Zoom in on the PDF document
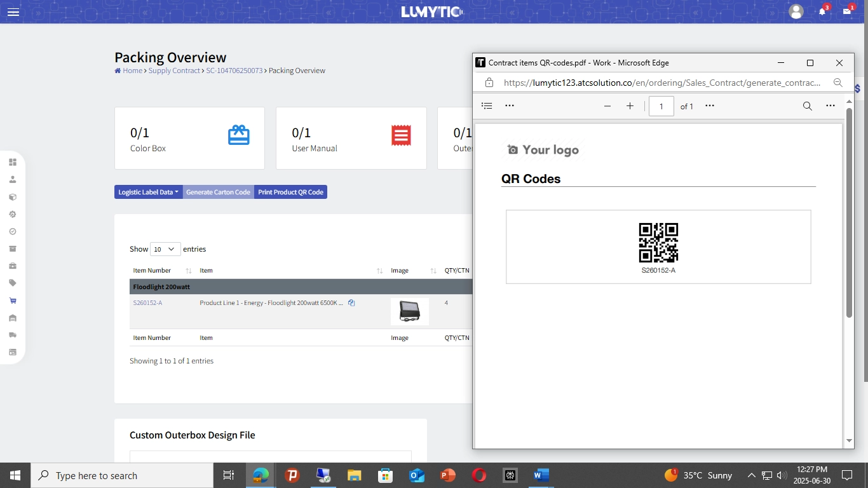The width and height of the screenshot is (868, 488). tap(630, 106)
